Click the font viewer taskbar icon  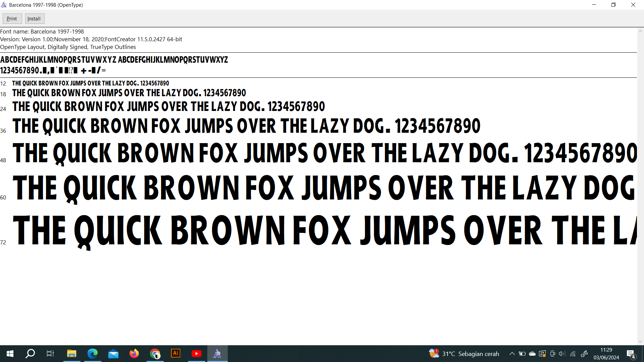[x=217, y=354]
